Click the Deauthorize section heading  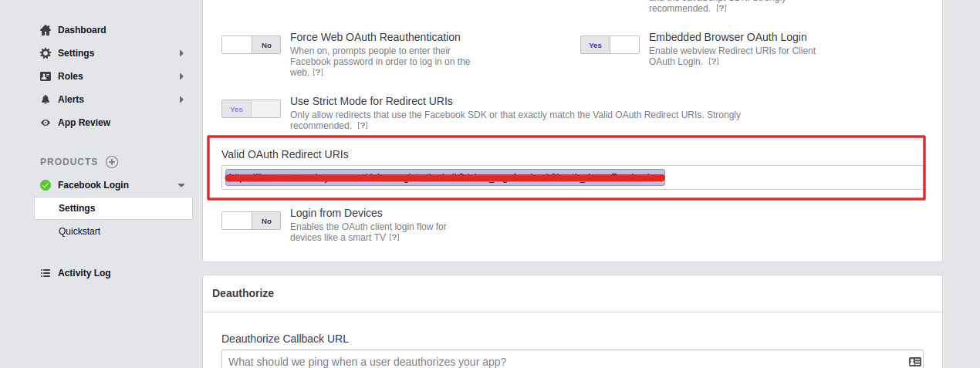(x=243, y=293)
